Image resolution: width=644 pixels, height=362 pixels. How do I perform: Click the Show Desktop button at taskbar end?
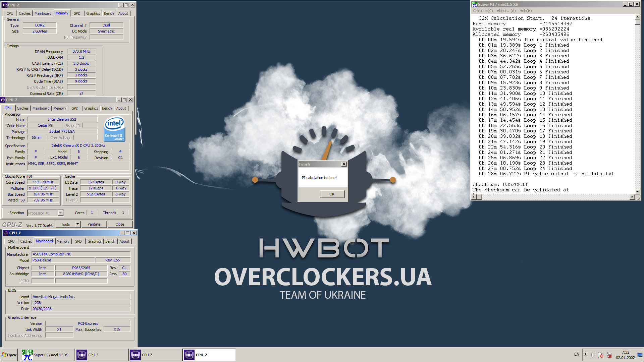(640, 355)
